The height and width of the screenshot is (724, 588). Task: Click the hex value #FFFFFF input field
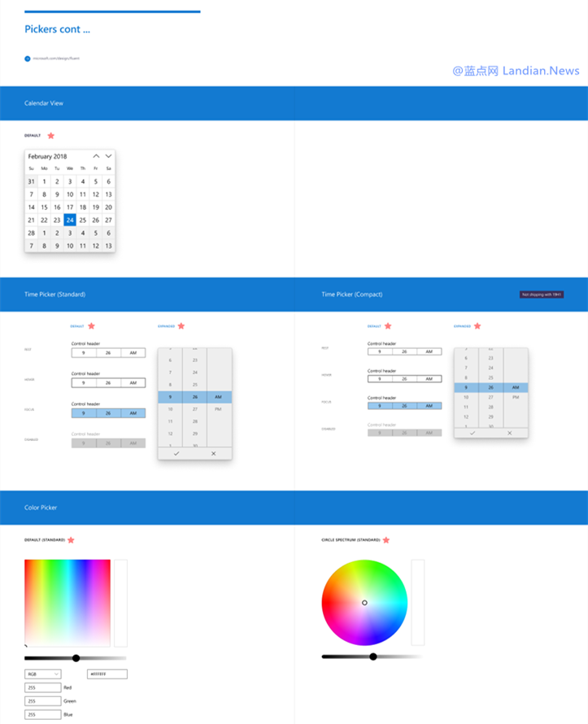tap(107, 674)
